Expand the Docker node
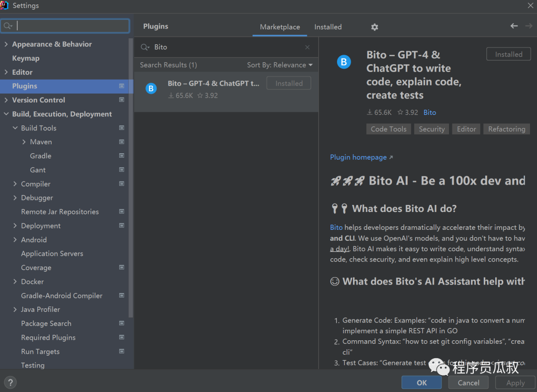This screenshot has width=537, height=392. [15, 282]
